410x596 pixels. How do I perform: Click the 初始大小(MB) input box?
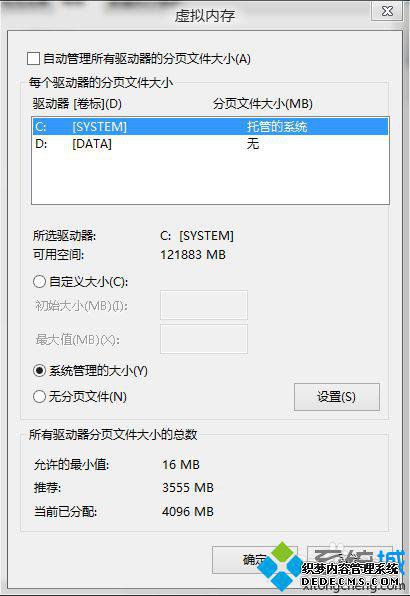(x=204, y=305)
